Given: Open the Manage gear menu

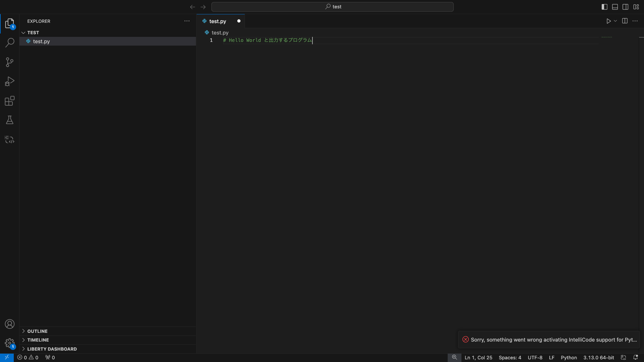Looking at the screenshot, I should 10,343.
